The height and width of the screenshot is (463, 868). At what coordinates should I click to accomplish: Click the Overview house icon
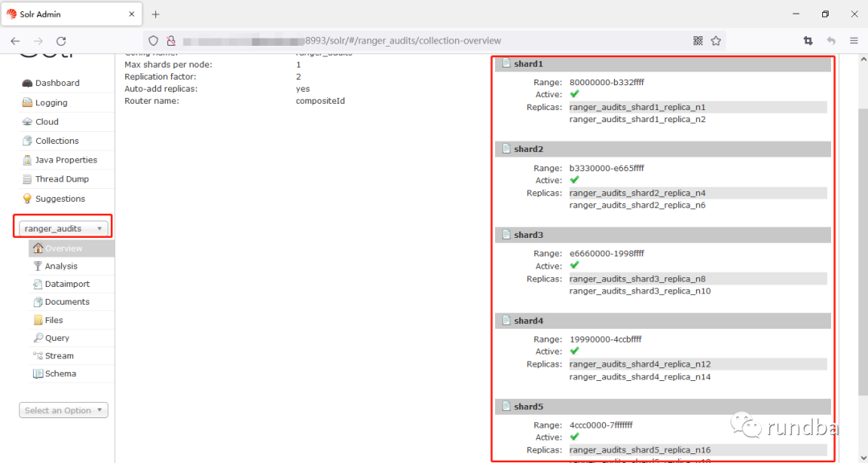click(38, 248)
